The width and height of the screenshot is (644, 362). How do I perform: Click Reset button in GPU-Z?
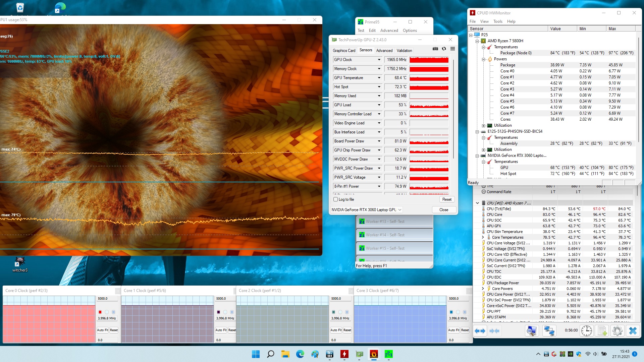click(447, 199)
